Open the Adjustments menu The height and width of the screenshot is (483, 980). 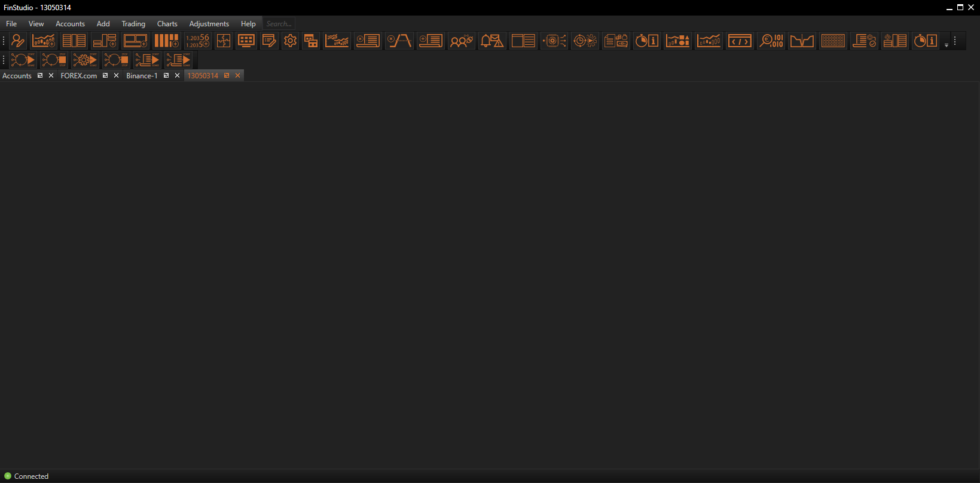point(209,24)
